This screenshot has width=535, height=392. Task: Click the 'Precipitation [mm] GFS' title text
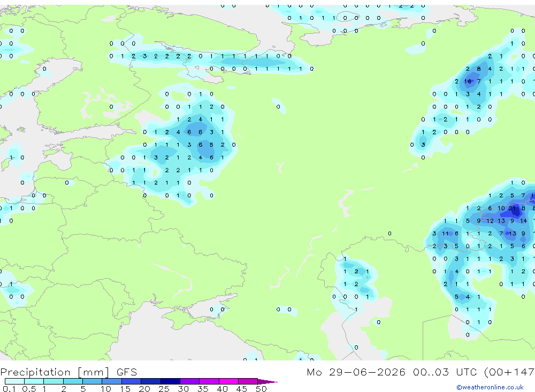(68, 372)
